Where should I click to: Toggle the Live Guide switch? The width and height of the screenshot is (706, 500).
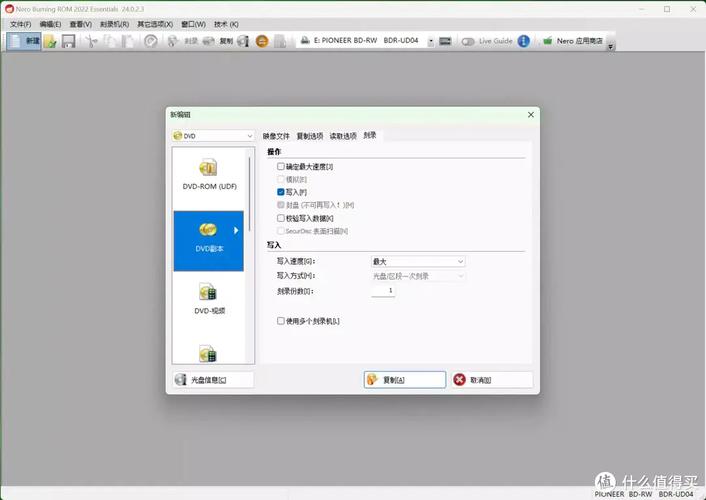468,41
